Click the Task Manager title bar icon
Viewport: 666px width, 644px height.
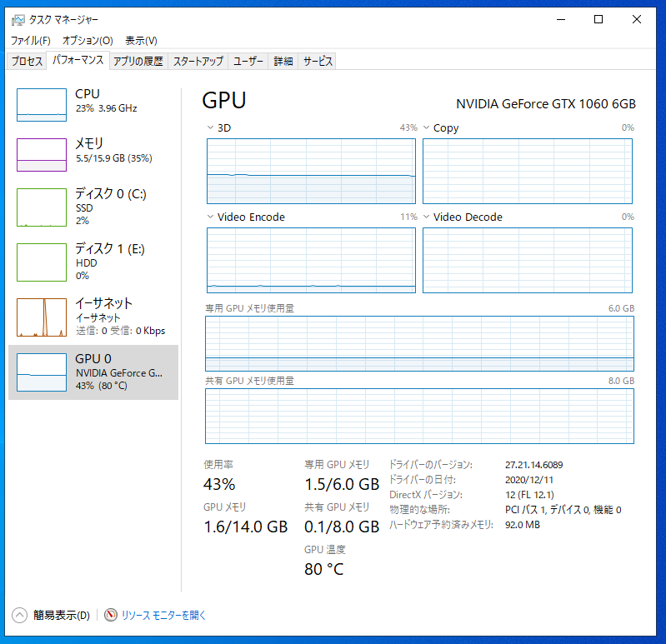18,20
